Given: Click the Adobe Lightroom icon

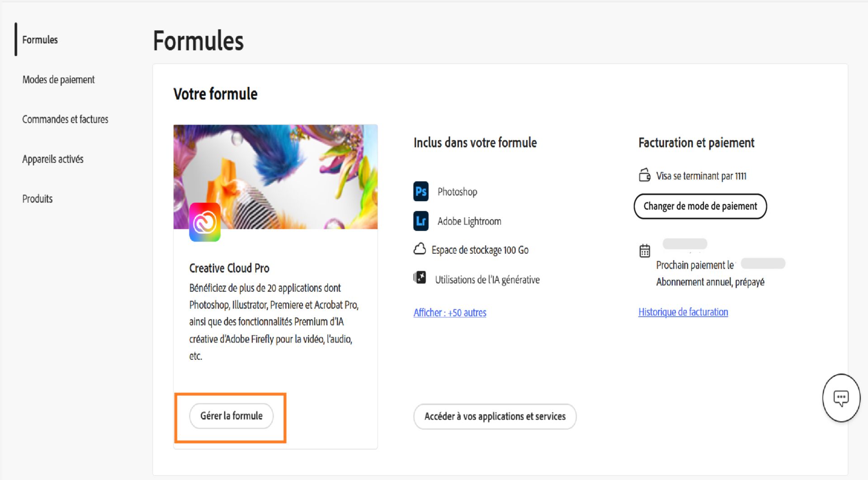Looking at the screenshot, I should pos(420,221).
